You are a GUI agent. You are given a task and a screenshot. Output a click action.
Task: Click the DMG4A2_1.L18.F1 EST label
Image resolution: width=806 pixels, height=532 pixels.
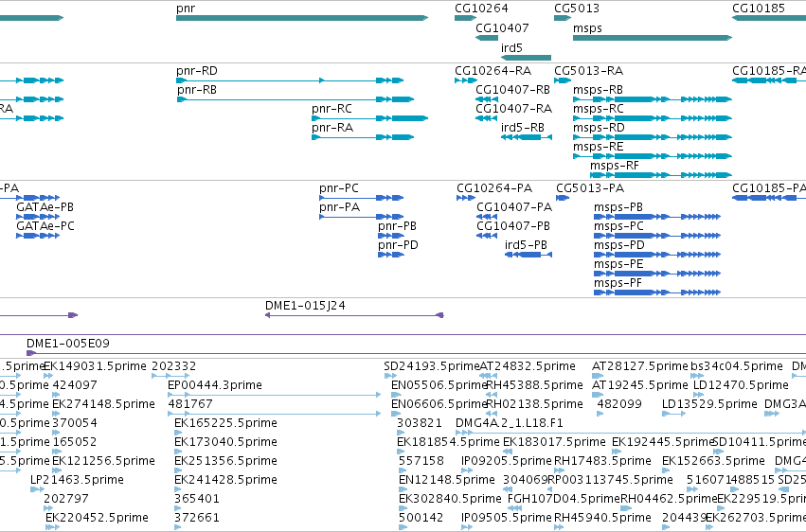point(510,423)
